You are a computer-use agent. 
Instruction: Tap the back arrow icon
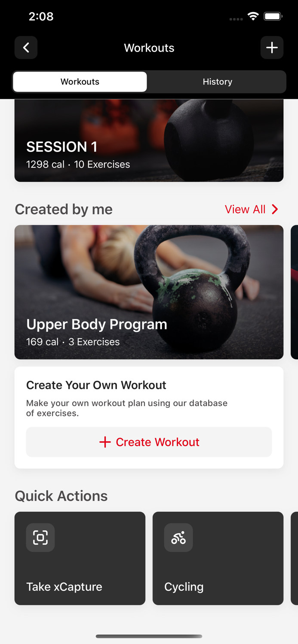26,48
